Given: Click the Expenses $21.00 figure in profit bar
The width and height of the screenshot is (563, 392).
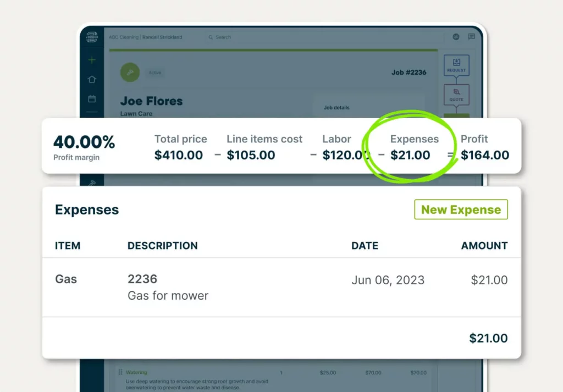Looking at the screenshot, I should 410,155.
